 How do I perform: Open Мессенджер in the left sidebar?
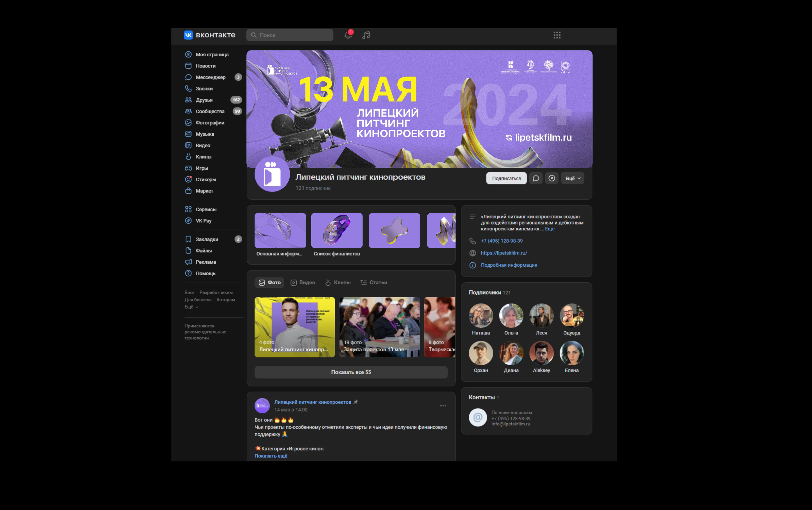(210, 77)
